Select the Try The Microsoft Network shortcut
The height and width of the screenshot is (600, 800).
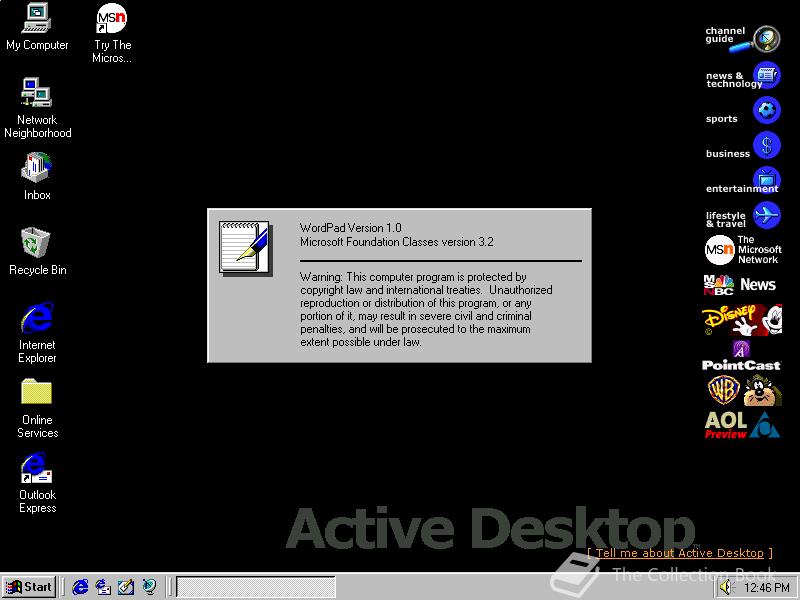click(112, 33)
